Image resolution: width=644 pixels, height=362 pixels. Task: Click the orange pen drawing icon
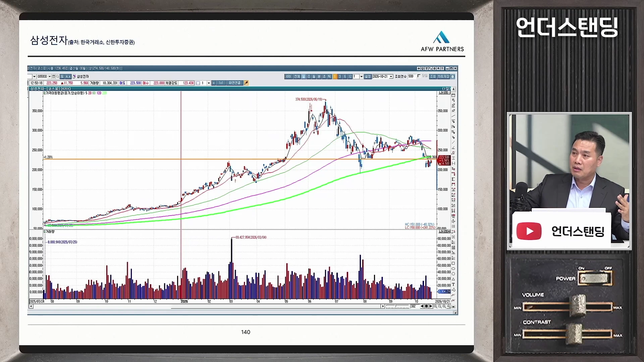point(246,83)
